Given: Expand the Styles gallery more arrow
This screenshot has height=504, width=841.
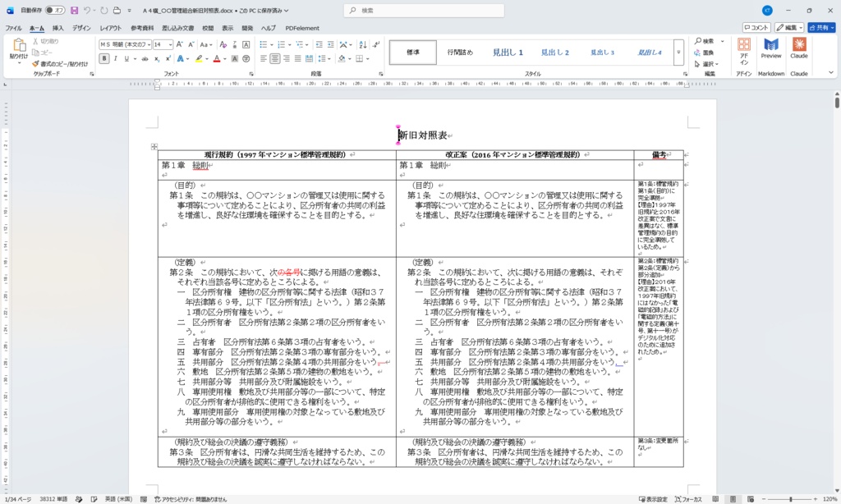Looking at the screenshot, I should [678, 53].
